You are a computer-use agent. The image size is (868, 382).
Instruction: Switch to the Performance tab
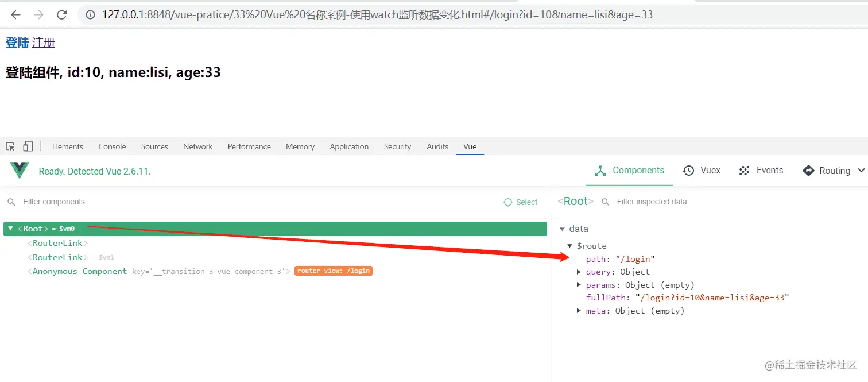[249, 146]
